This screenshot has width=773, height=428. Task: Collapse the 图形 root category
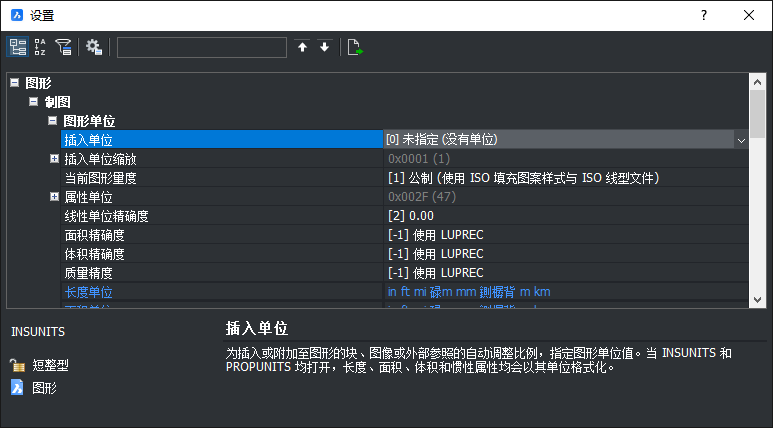tap(14, 83)
